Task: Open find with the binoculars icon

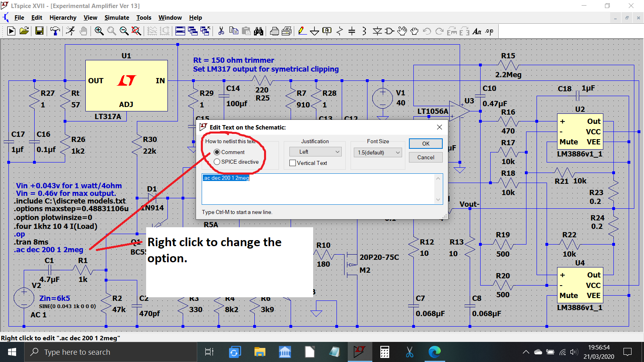Action: coord(258,31)
